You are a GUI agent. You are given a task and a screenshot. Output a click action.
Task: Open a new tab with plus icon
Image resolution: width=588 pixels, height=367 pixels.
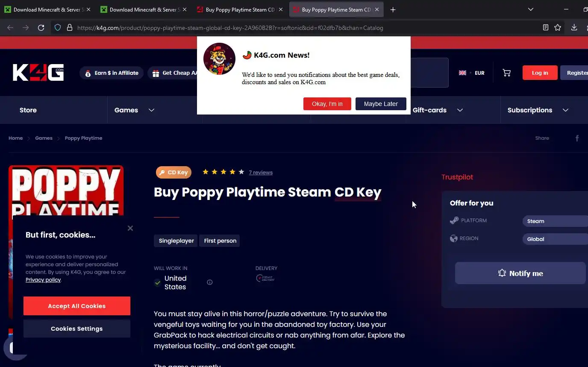click(x=393, y=9)
